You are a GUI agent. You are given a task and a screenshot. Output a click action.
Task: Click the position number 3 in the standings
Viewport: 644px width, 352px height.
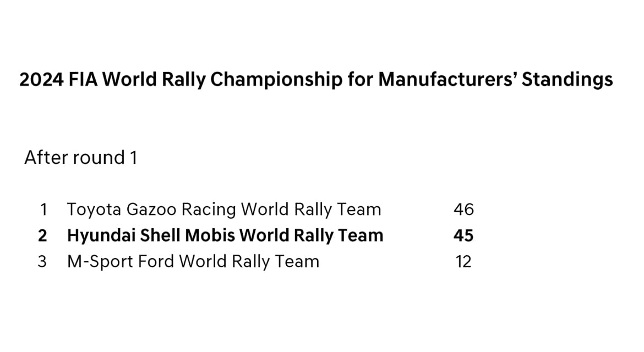[42, 261]
